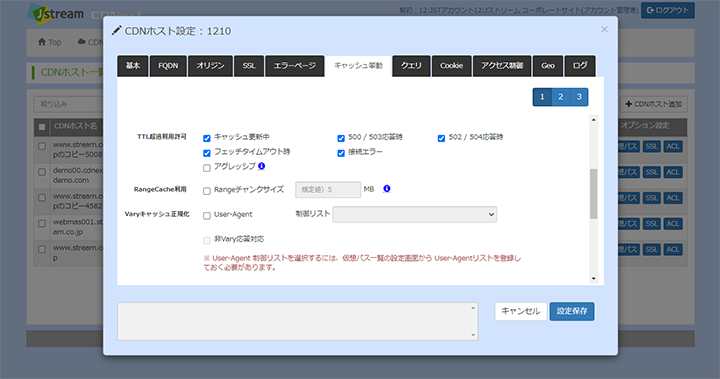Open クエリ tab
720x379 pixels.
tap(411, 66)
